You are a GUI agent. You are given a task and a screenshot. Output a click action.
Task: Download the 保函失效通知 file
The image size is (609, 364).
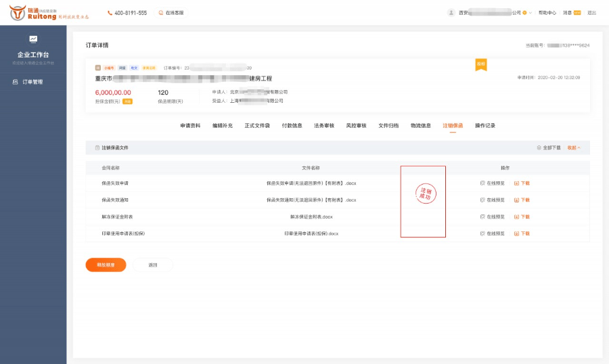pyautogui.click(x=522, y=200)
